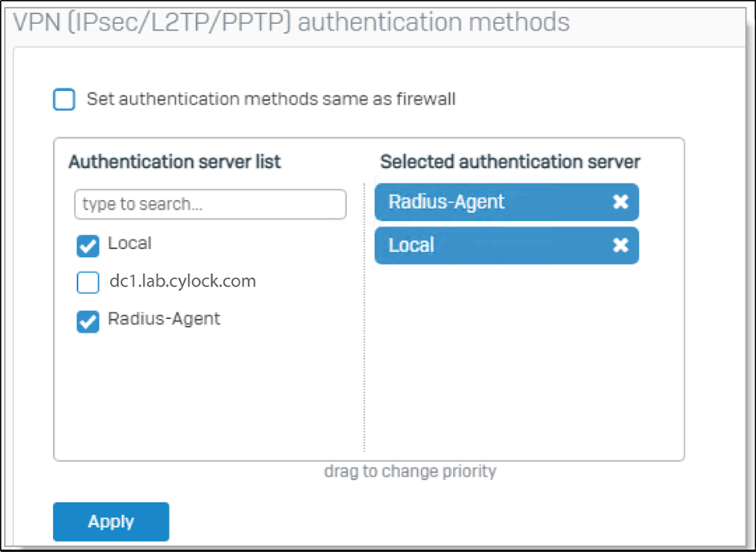The width and height of the screenshot is (756, 552).
Task: Click the Apply button
Action: point(111,521)
